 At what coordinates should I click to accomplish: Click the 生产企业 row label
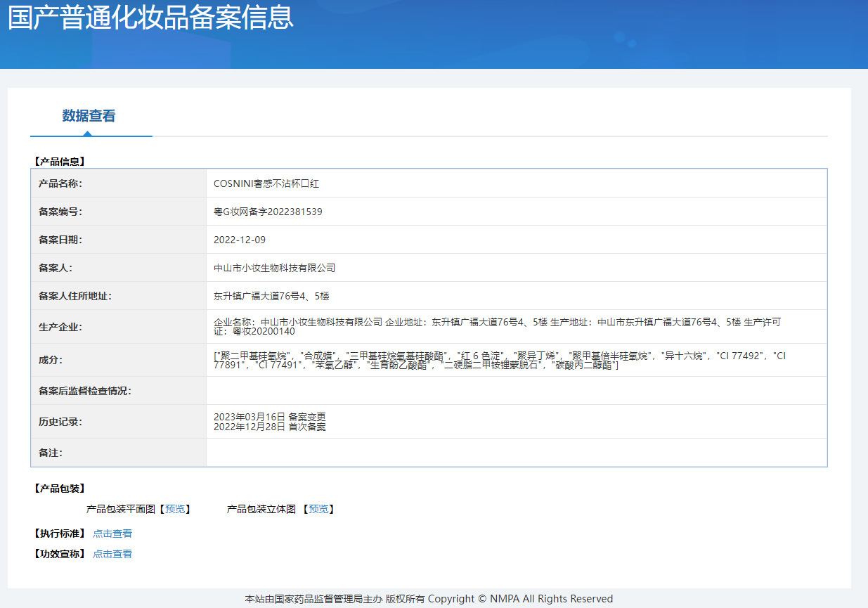pyautogui.click(x=60, y=327)
